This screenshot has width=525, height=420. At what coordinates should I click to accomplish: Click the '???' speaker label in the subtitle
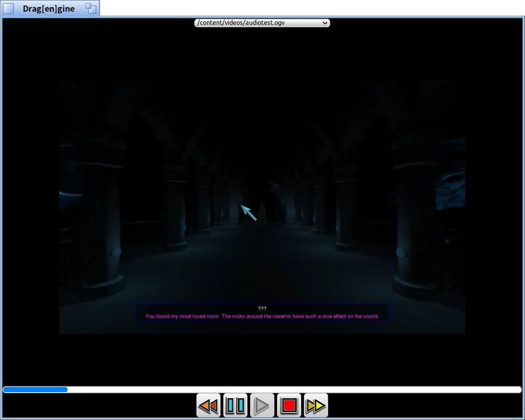(x=262, y=309)
